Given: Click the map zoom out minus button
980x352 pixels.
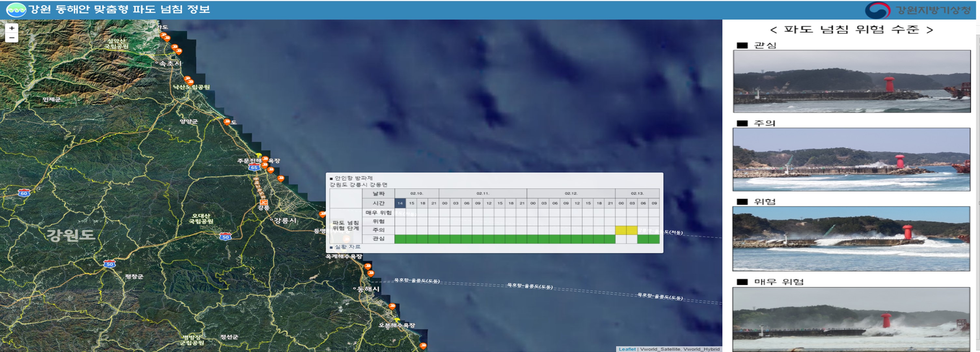Looking at the screenshot, I should click(x=12, y=38).
